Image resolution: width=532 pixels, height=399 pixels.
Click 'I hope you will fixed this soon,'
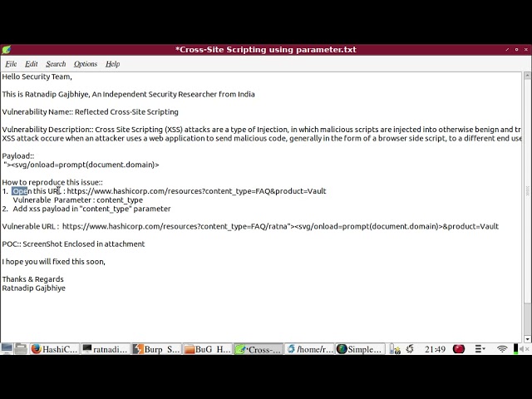pos(53,262)
